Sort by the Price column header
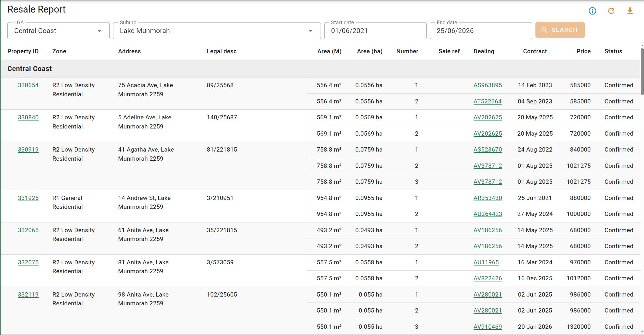This screenshot has width=644, height=335. coord(584,51)
